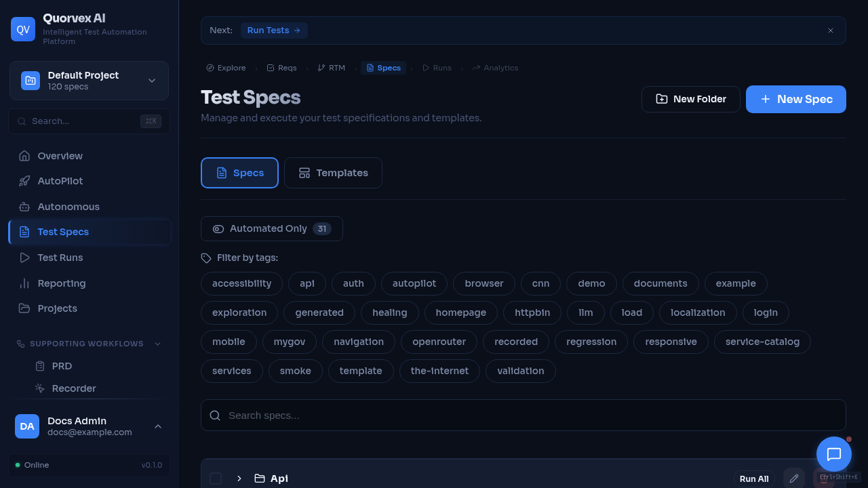Viewport: 868px width, 488px height.
Task: Toggle the regression tag filter
Action: point(591,342)
